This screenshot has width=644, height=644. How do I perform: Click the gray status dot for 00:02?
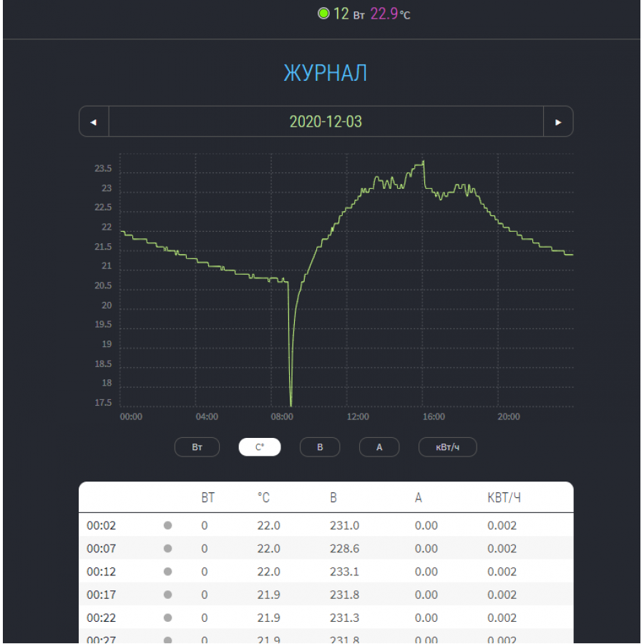167,525
